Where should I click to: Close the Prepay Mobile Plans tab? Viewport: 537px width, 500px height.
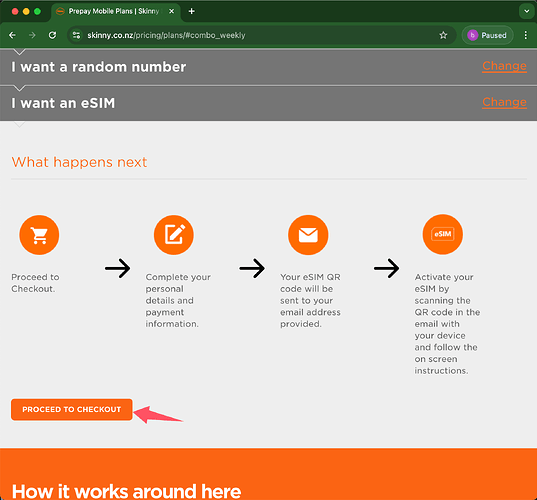point(172,11)
